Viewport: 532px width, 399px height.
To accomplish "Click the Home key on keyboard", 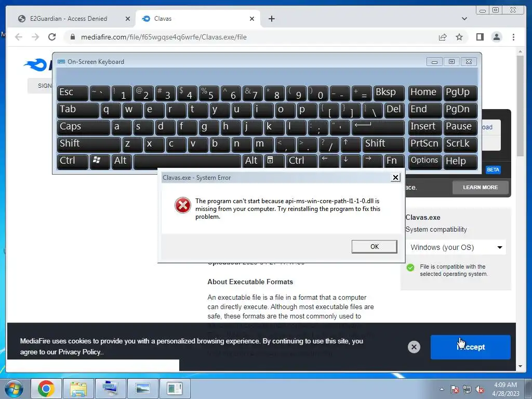I will coord(425,93).
